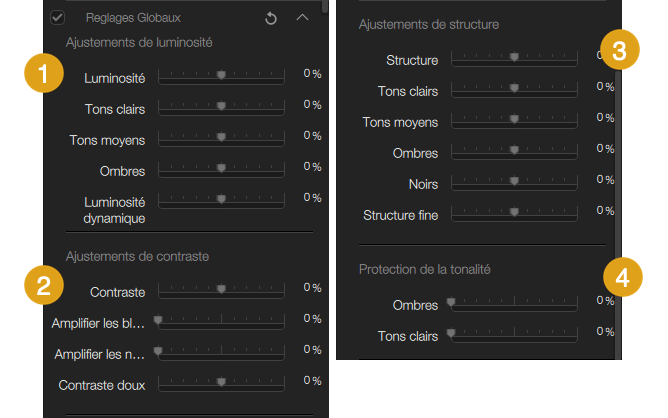Click the Amplifier les noirs slider handle
Viewport: 668px width, 418px height.
pos(158,351)
